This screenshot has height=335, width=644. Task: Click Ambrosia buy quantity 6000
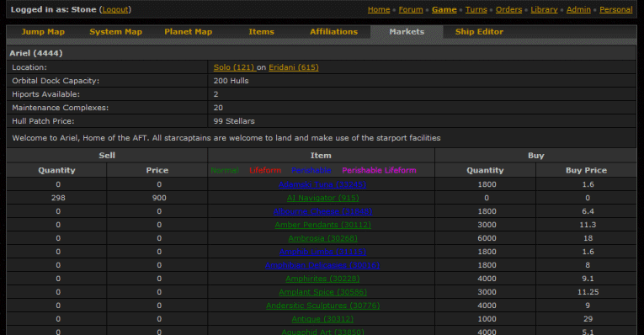pos(487,238)
